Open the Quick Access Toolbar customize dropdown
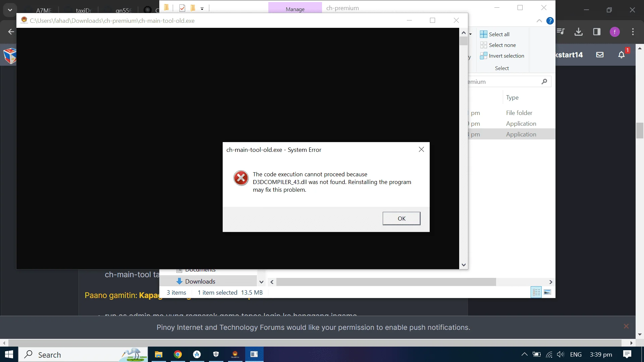This screenshot has width=644, height=362. pos(202,9)
